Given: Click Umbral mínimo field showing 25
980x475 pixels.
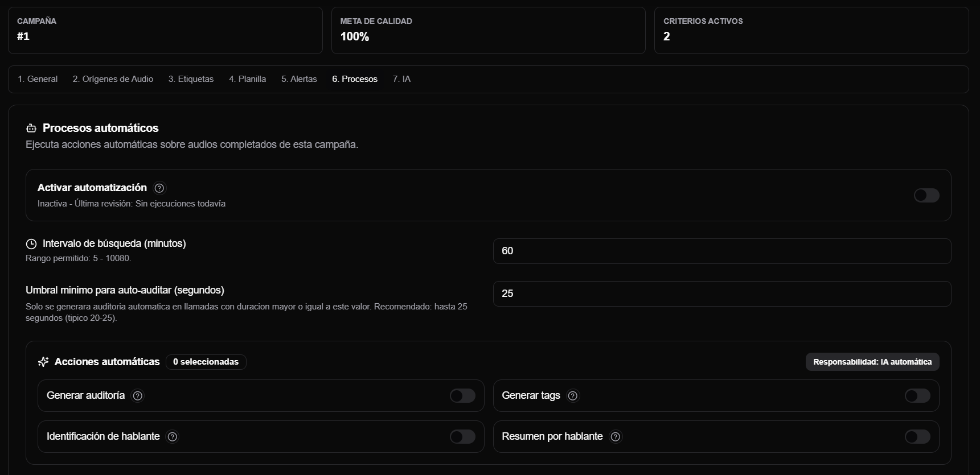Looking at the screenshot, I should [x=722, y=294].
